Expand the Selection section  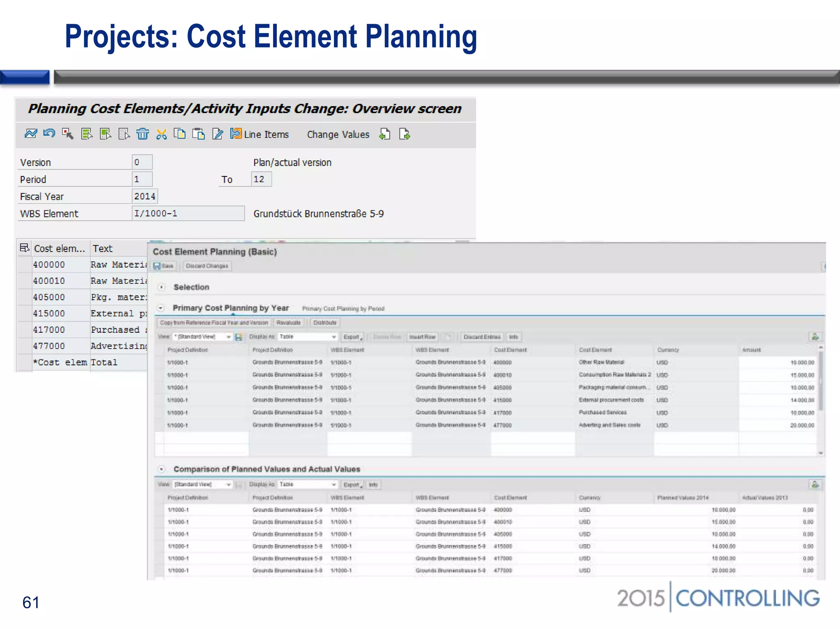tap(162, 287)
